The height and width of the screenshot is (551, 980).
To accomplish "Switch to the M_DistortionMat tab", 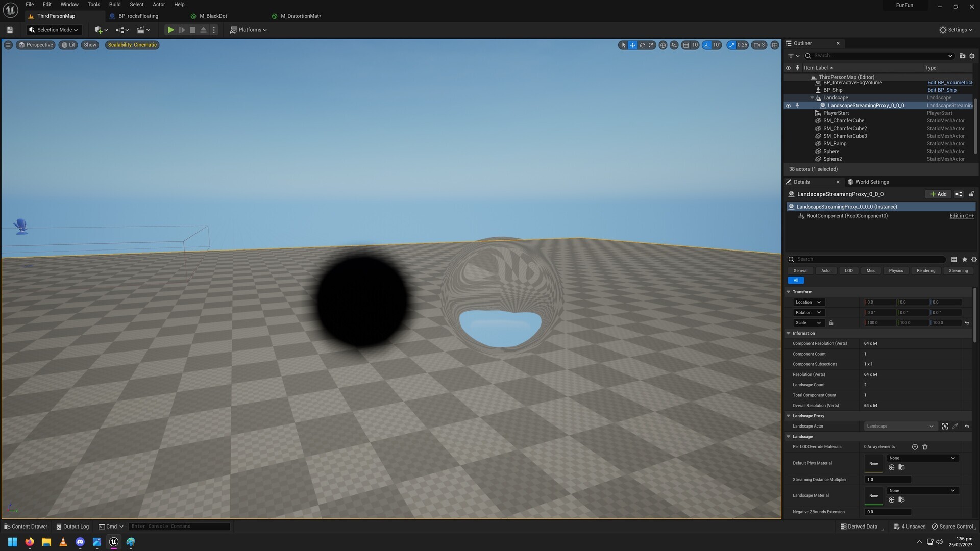I will 300,16.
